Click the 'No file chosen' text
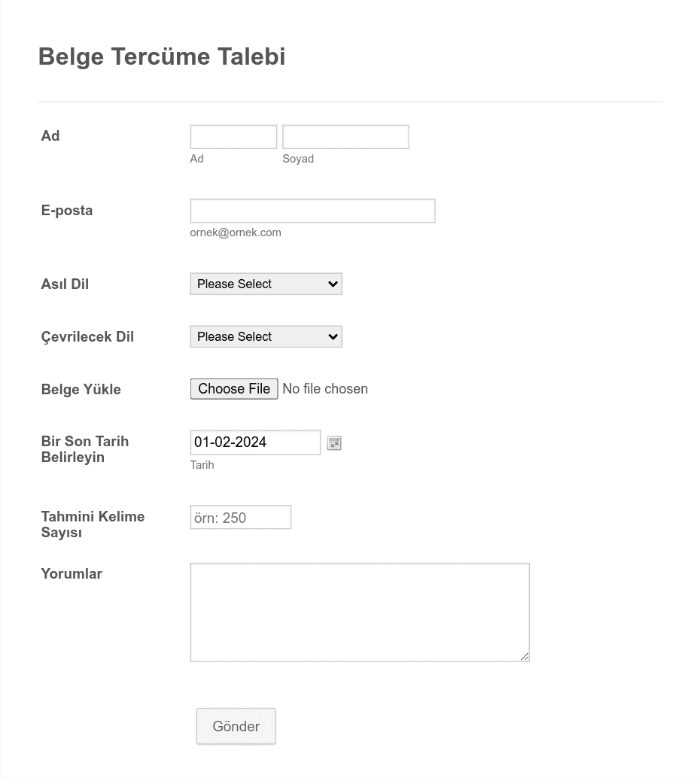This screenshot has height=778, width=700. point(325,389)
